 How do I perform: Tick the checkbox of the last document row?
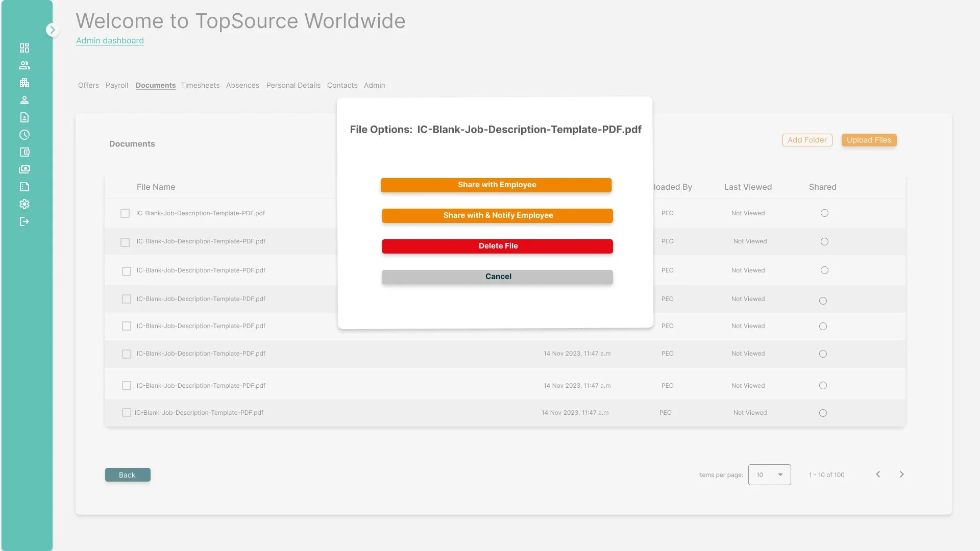coord(127,413)
